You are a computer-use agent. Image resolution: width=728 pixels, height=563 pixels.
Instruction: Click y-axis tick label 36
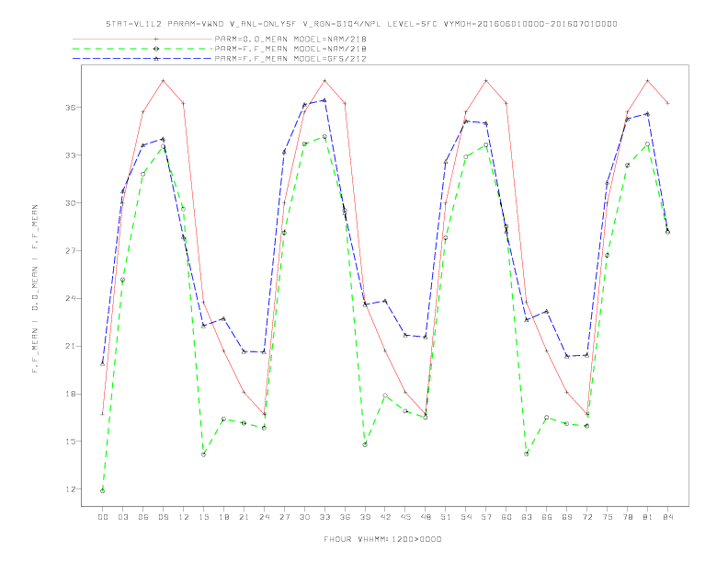point(70,108)
